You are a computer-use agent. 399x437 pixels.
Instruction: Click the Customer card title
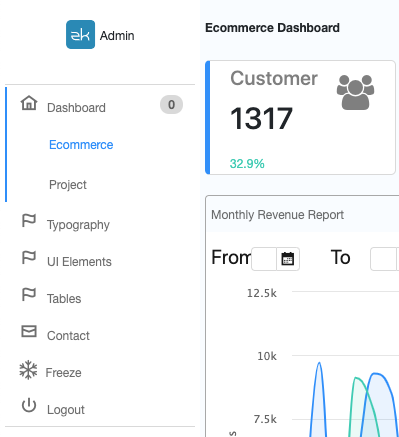pyautogui.click(x=274, y=79)
